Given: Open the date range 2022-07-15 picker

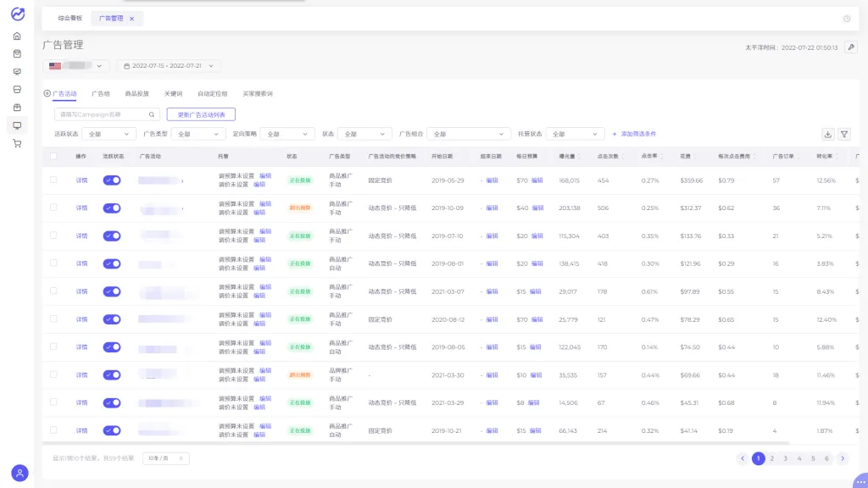Looking at the screenshot, I should click(169, 66).
